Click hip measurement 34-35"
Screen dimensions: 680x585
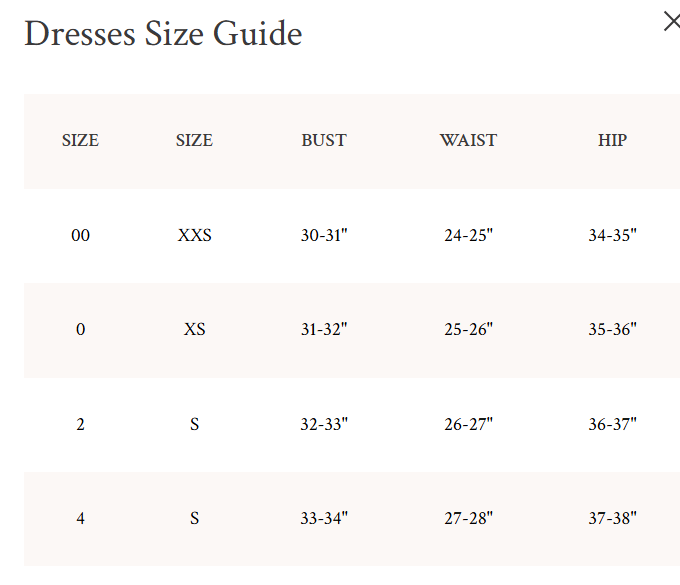click(612, 236)
